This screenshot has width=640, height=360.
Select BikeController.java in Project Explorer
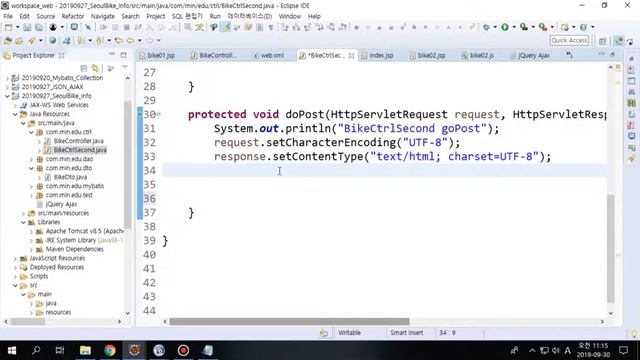(78, 141)
